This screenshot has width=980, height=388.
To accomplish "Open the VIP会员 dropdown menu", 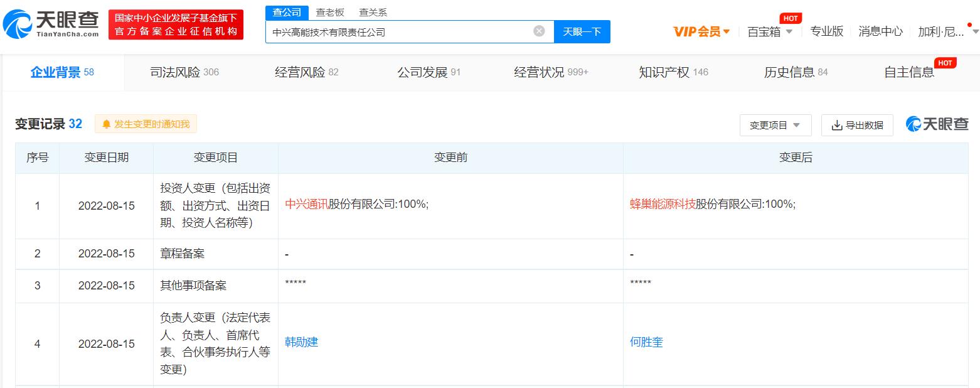I will (701, 31).
